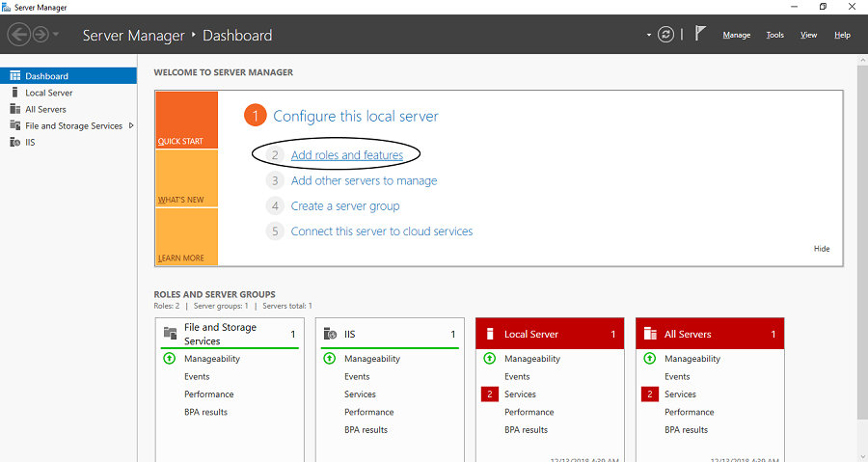Image resolution: width=868 pixels, height=462 pixels.
Task: Click Manageability in File and Storage tile
Action: pyautogui.click(x=212, y=359)
